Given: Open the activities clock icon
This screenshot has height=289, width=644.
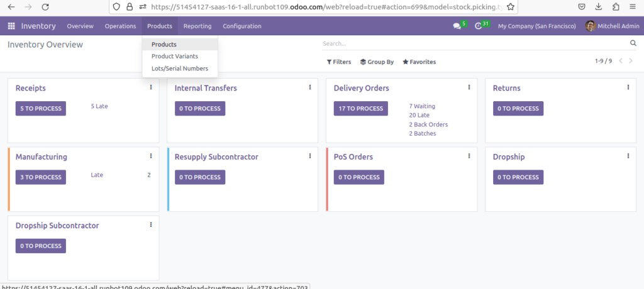Looking at the screenshot, I should pos(478,26).
